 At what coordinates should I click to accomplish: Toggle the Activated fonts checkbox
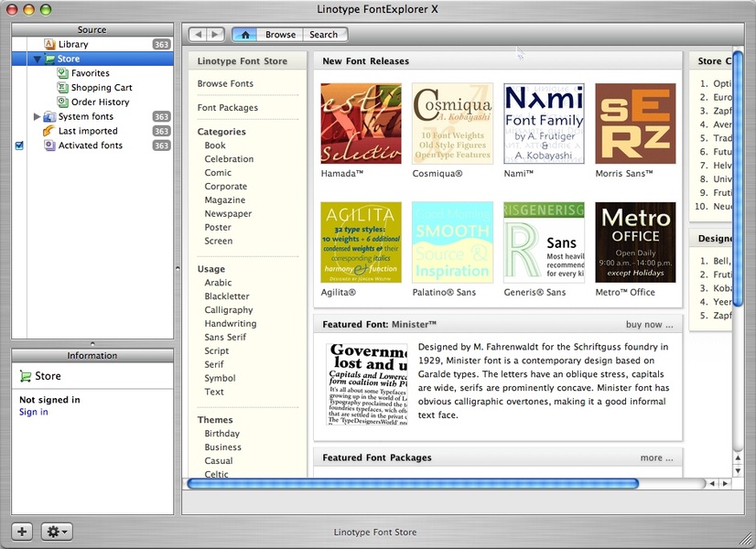point(20,145)
